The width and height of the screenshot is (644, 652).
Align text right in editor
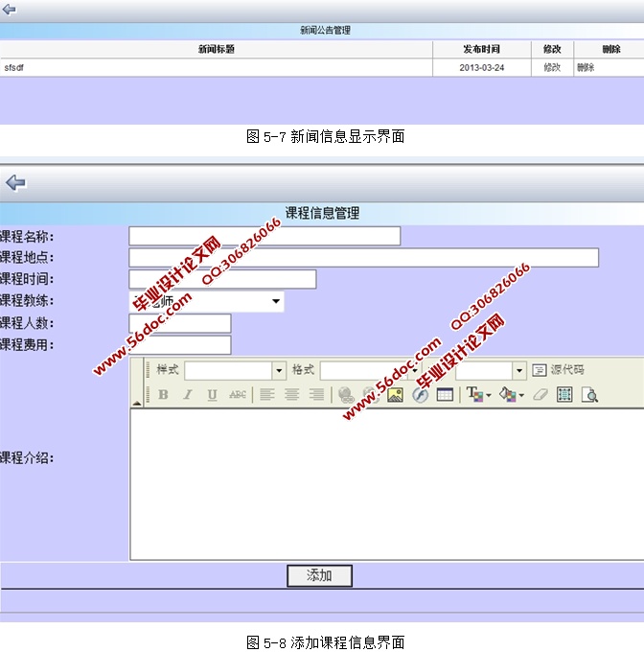coord(316,395)
